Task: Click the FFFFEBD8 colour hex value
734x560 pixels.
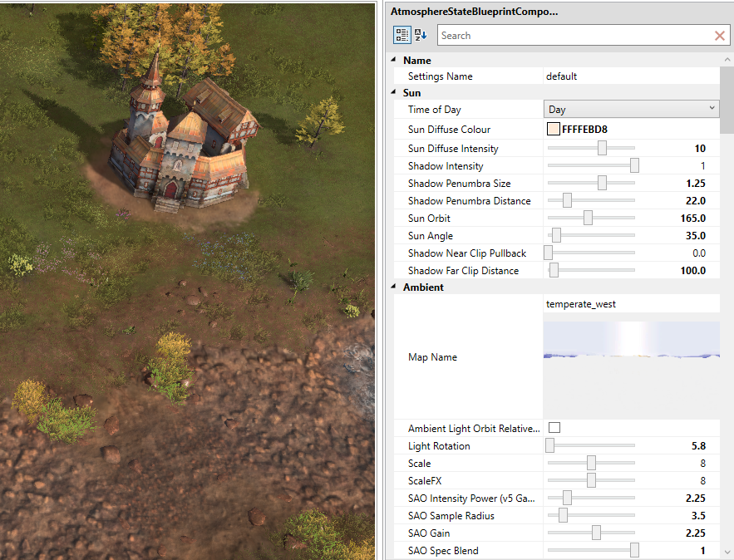Action: 584,129
